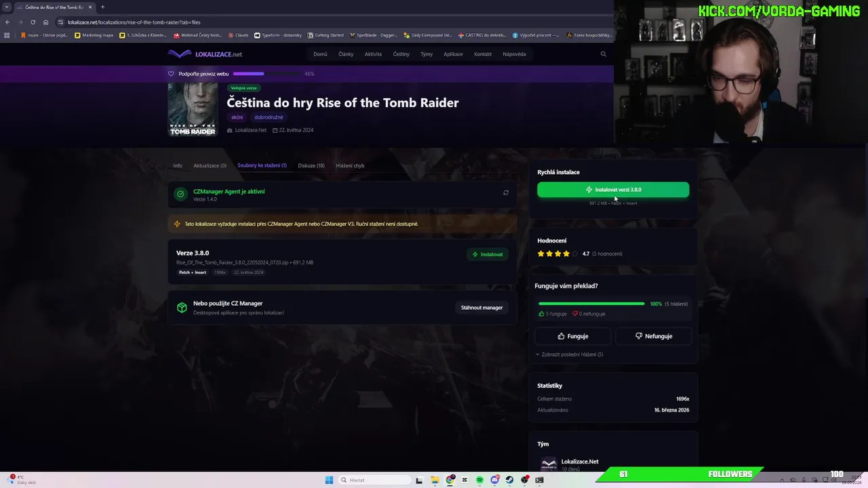Expand Zobrazit poslední hlášení (5)
The image size is (868, 488).
point(570,354)
